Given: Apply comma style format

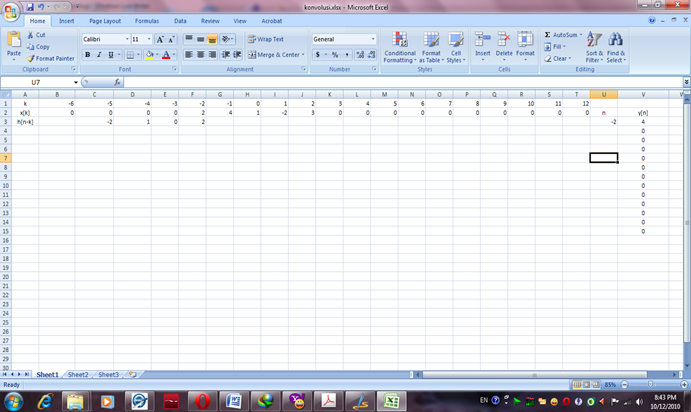Looking at the screenshot, I should 347,55.
